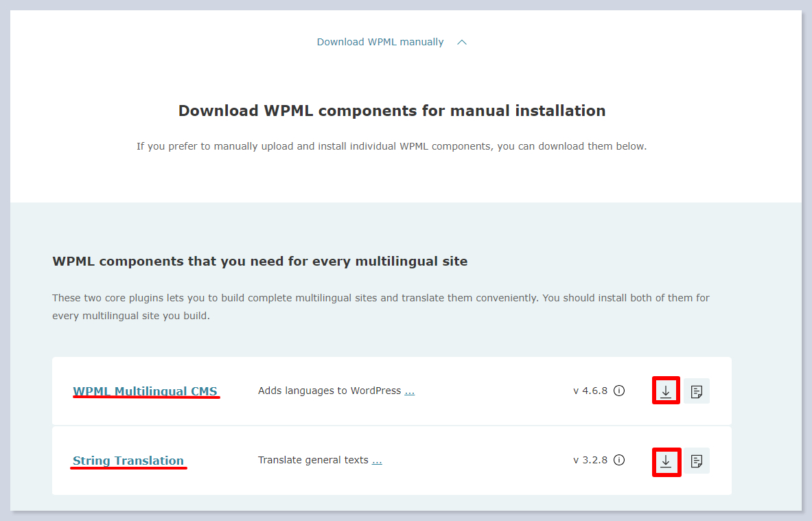
Task: Click the v 4.6.8 version label
Action: pyautogui.click(x=590, y=391)
